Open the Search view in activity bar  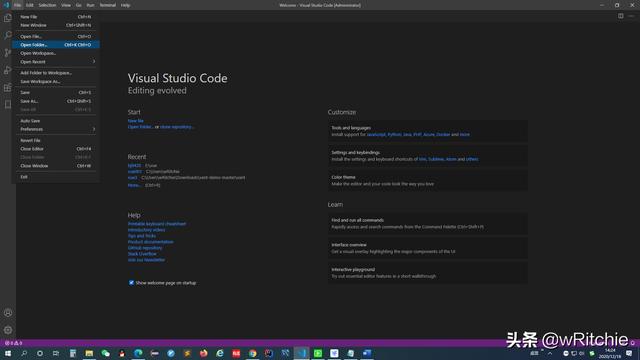coord(8,35)
